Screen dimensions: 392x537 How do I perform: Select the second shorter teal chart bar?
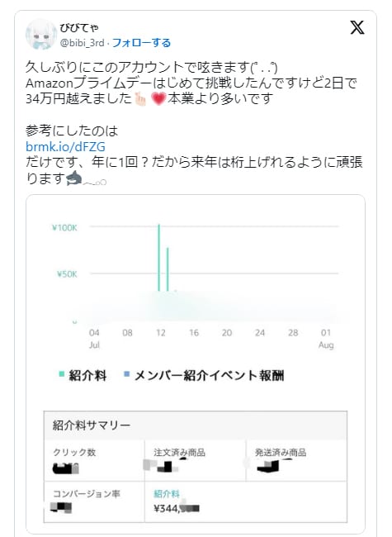click(x=168, y=269)
